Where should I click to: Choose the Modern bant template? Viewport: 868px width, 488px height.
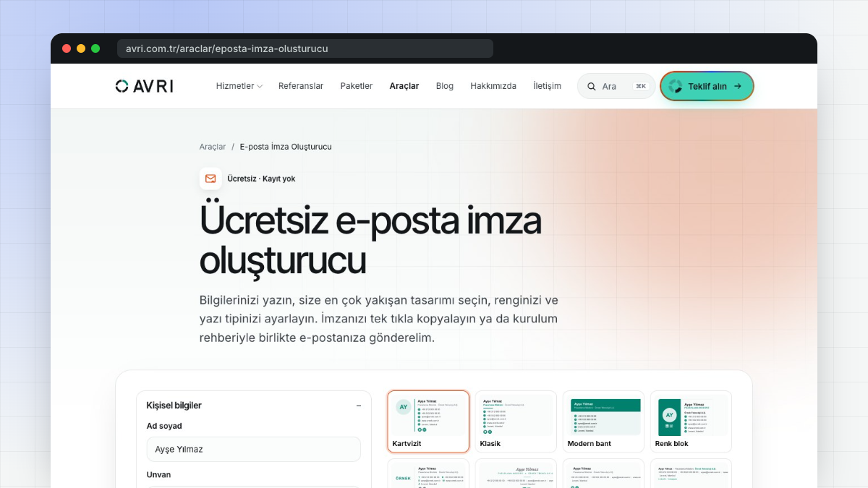point(603,421)
